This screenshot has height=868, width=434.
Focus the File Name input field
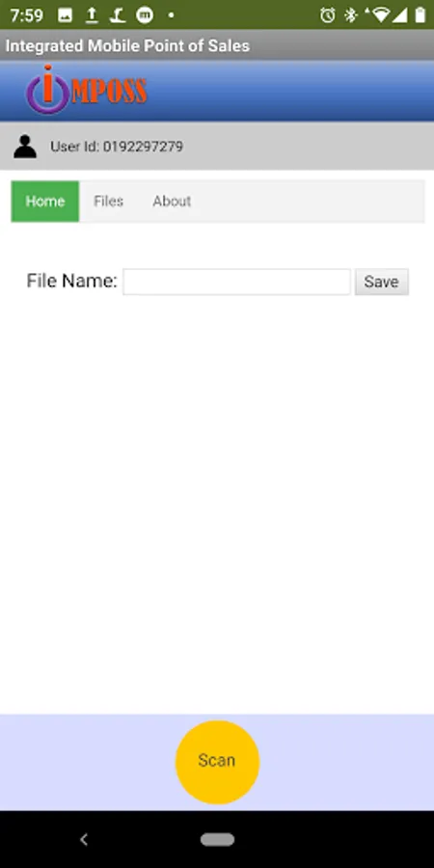tap(236, 282)
